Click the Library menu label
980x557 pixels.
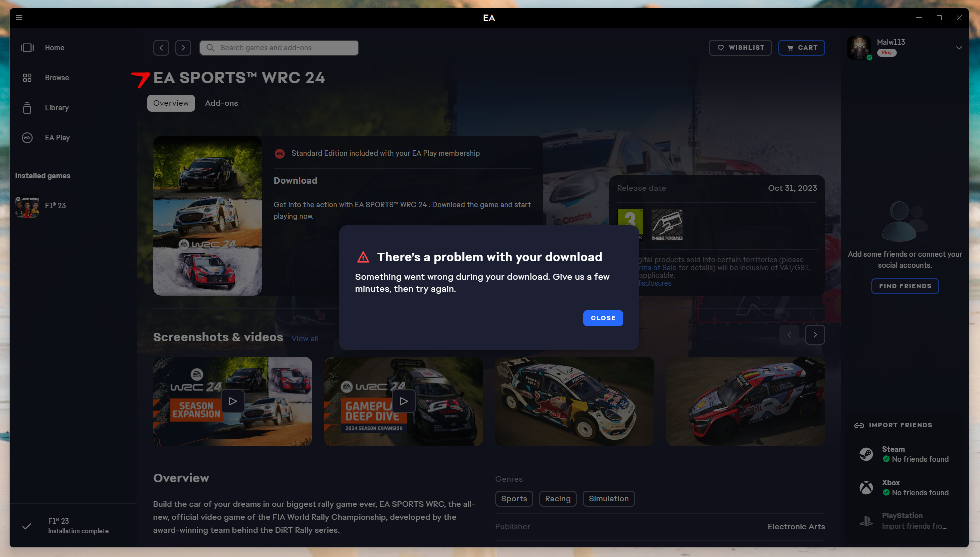[x=57, y=108]
